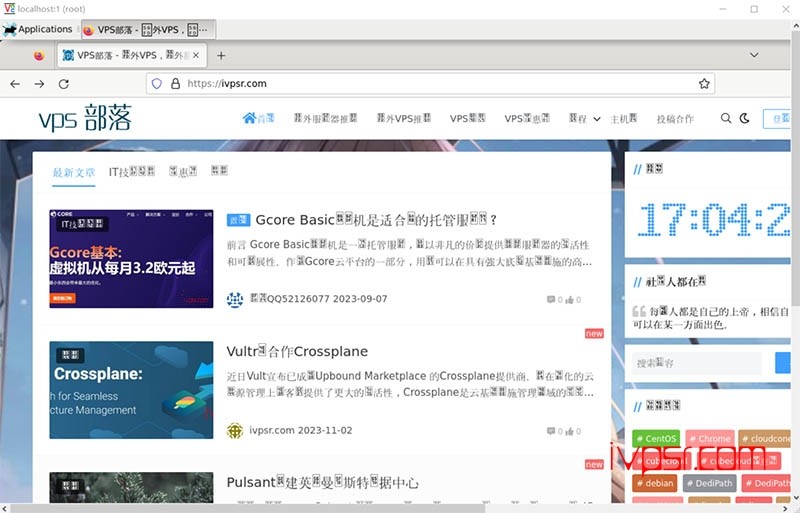Open the list all tabs chevron
800x513 pixels.
(754, 55)
